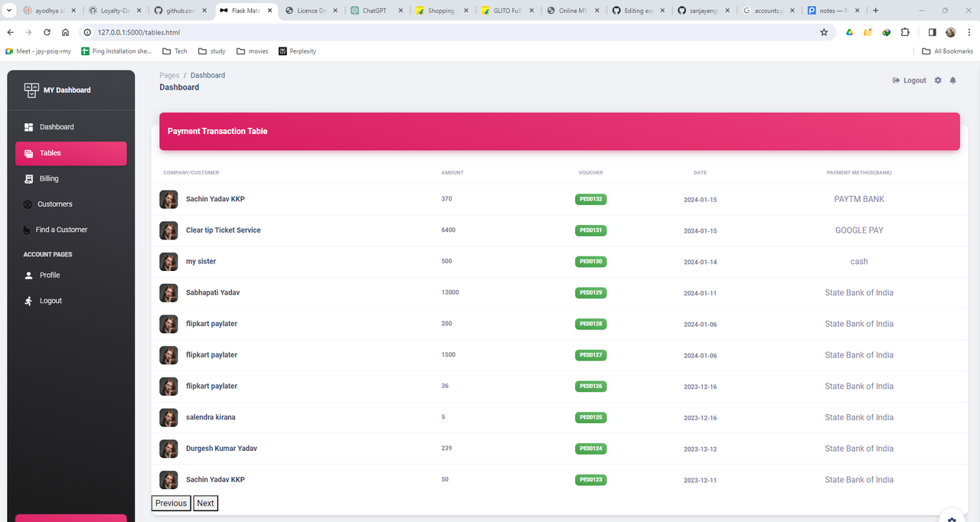
Task: Click voucher badge PED0124
Action: coord(590,449)
